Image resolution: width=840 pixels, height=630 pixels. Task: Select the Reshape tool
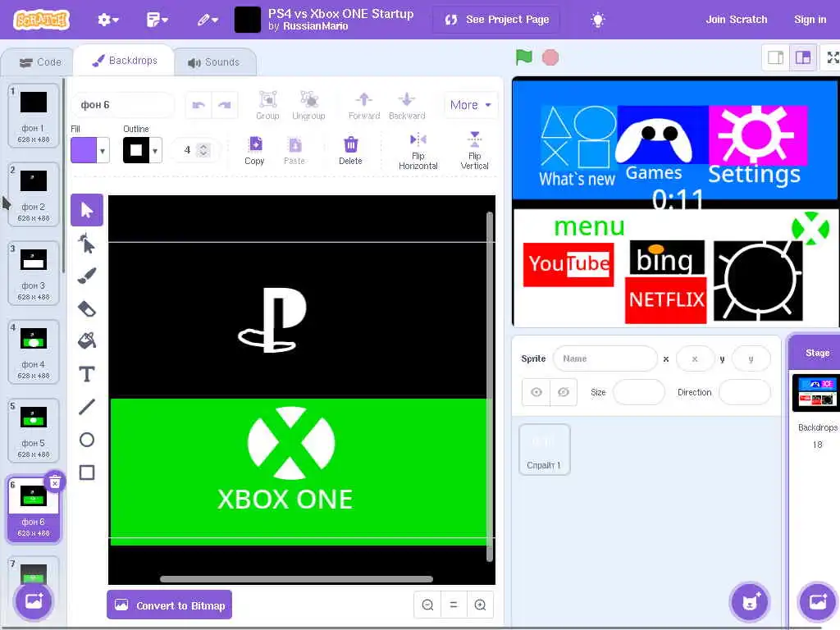click(x=87, y=244)
